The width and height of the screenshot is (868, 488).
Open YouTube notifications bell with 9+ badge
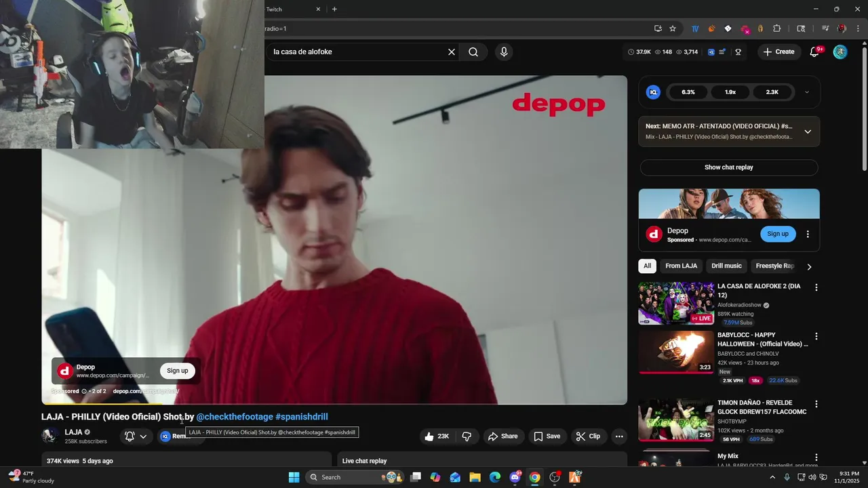[x=815, y=52]
